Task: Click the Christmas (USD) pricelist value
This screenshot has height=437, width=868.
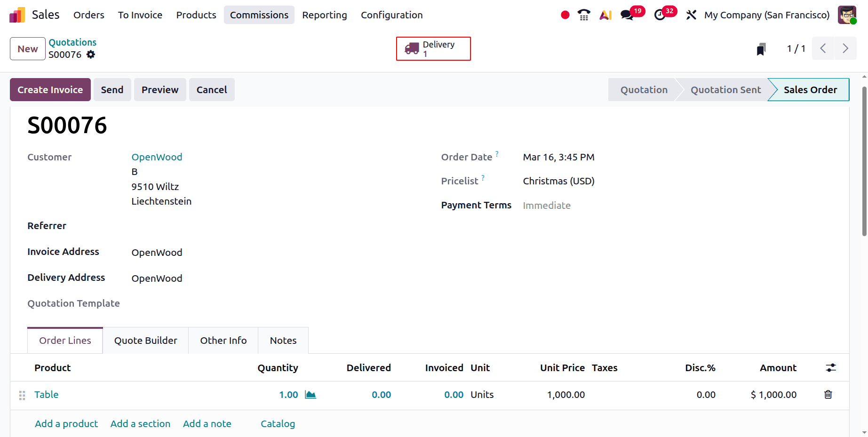Action: click(x=558, y=181)
